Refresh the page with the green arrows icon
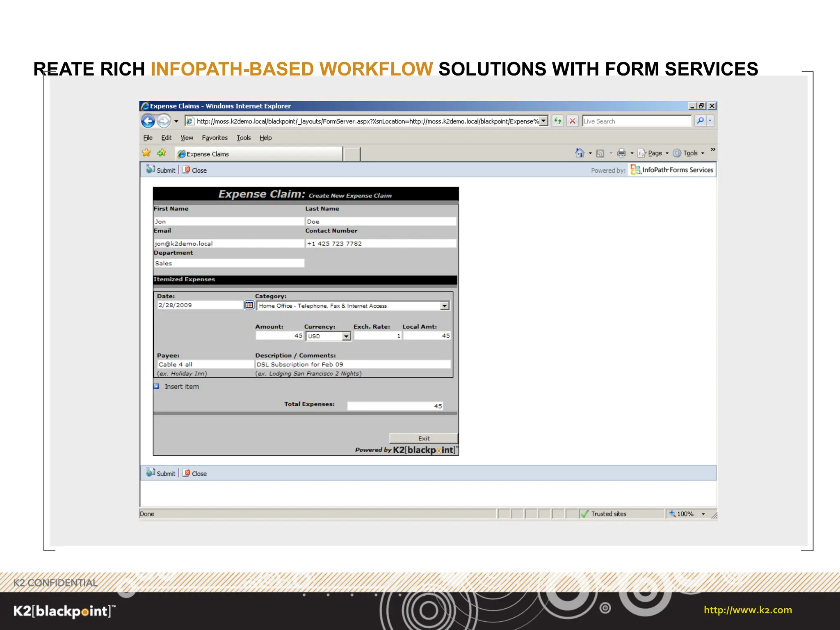The width and height of the screenshot is (840, 630). [x=558, y=121]
